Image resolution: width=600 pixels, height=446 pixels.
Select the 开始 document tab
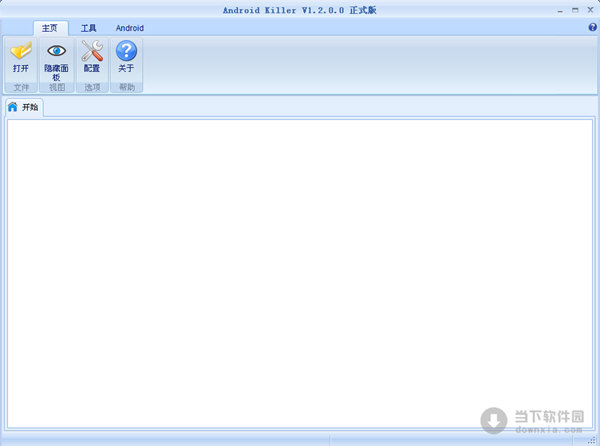coord(24,107)
